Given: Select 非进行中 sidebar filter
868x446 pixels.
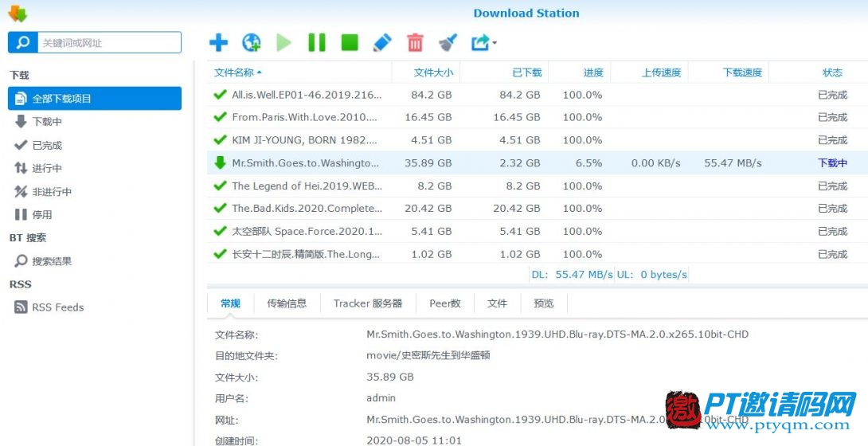Looking at the screenshot, I should [95, 191].
